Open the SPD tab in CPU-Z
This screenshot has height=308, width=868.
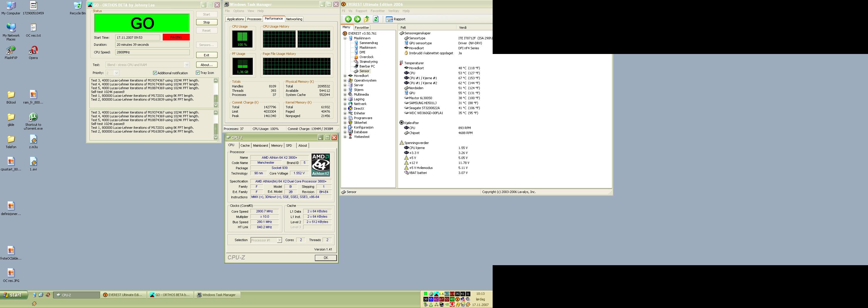click(x=289, y=145)
